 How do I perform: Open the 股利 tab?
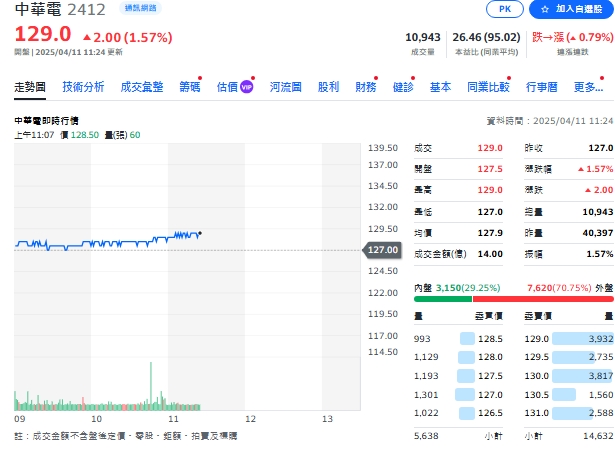[328, 87]
